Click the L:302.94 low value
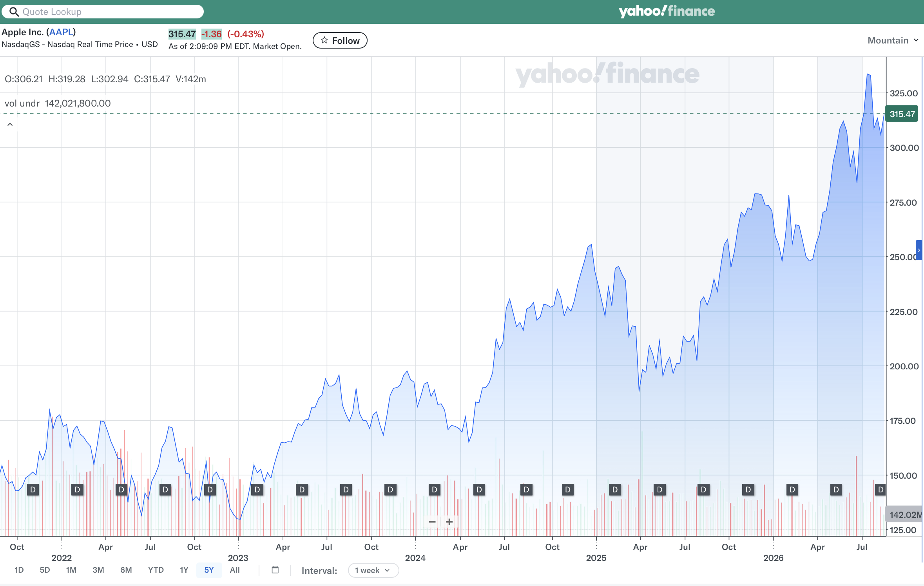 (x=110, y=79)
